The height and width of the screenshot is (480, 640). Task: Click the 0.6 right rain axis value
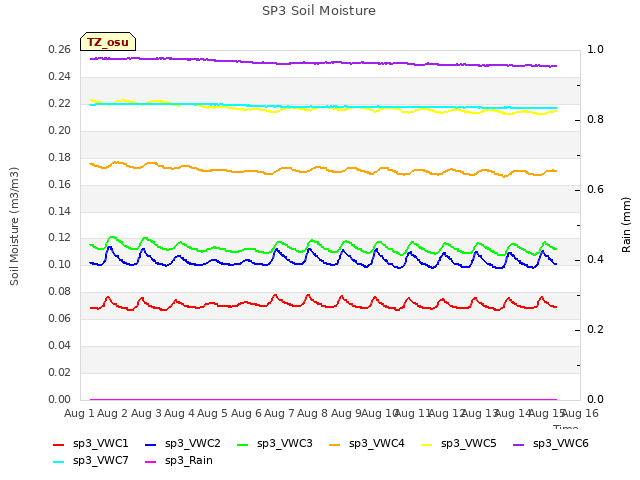pyautogui.click(x=595, y=189)
